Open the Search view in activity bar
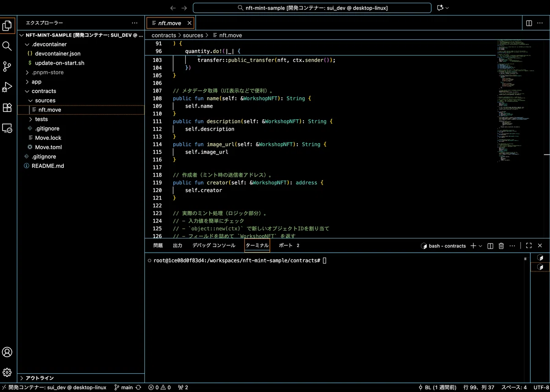 pyautogui.click(x=7, y=46)
